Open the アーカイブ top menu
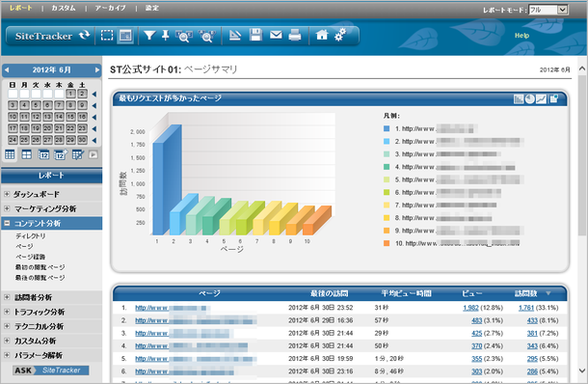This screenshot has width=588, height=384. pos(110,8)
